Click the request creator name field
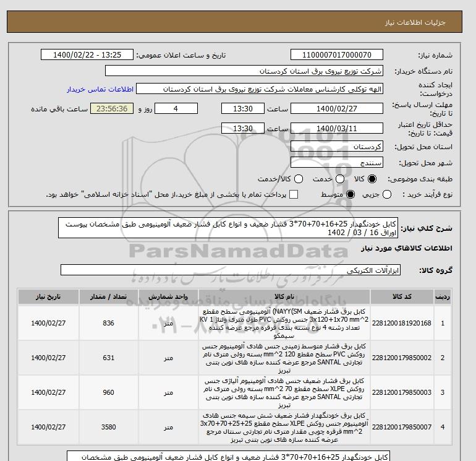 coord(260,89)
